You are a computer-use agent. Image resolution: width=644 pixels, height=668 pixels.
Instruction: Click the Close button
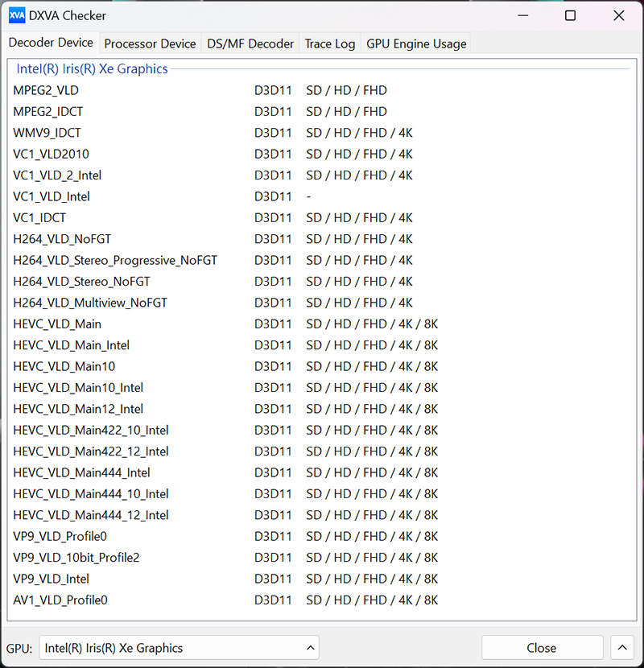[x=542, y=648]
